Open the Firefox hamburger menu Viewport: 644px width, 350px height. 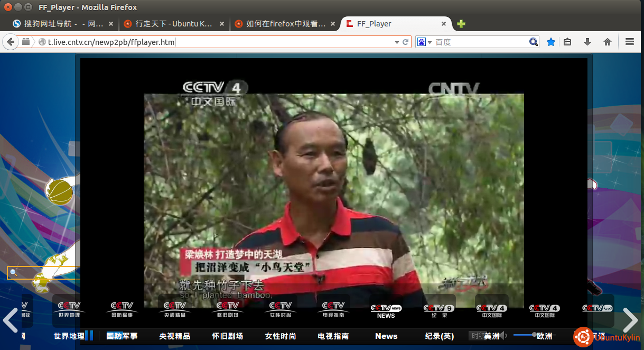tap(629, 42)
